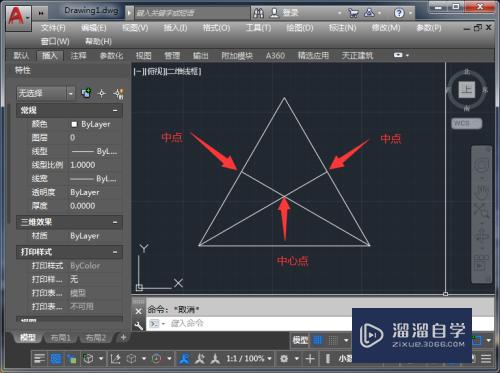Click the dynamic UCS icon in status bar
The width and height of the screenshot is (500, 373).
click(115, 359)
